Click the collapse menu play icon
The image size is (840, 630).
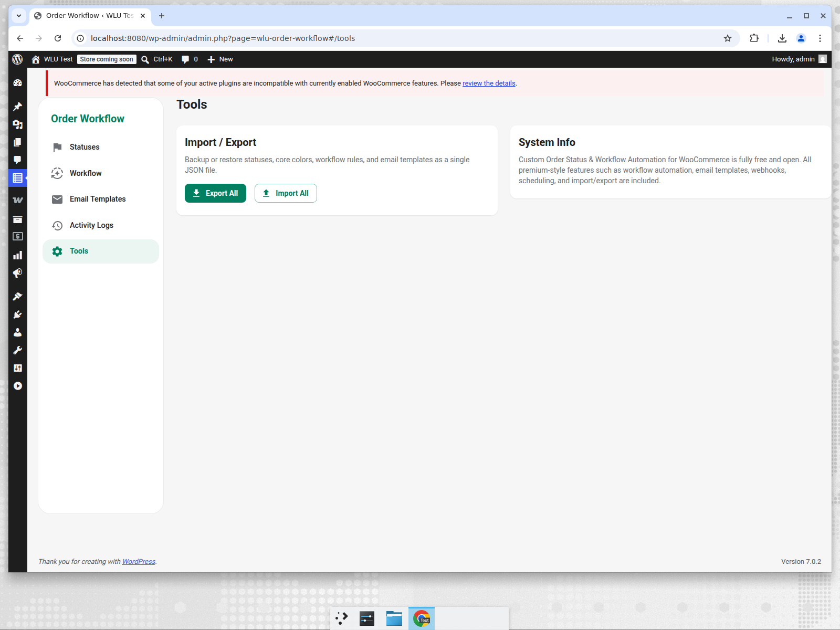(x=17, y=386)
